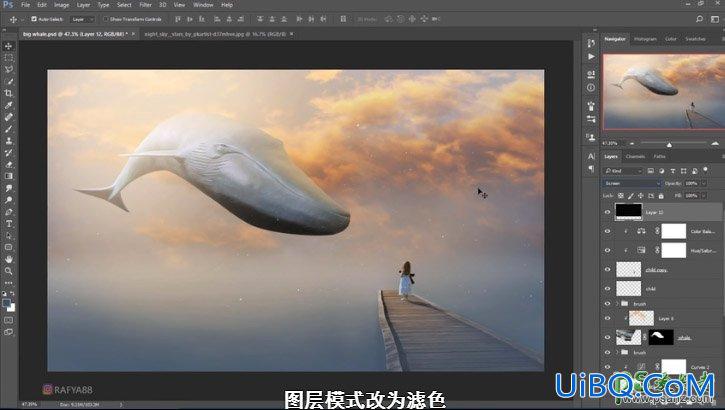Close the big whale.psd document tab
The height and width of the screenshot is (410, 725).
(133, 34)
